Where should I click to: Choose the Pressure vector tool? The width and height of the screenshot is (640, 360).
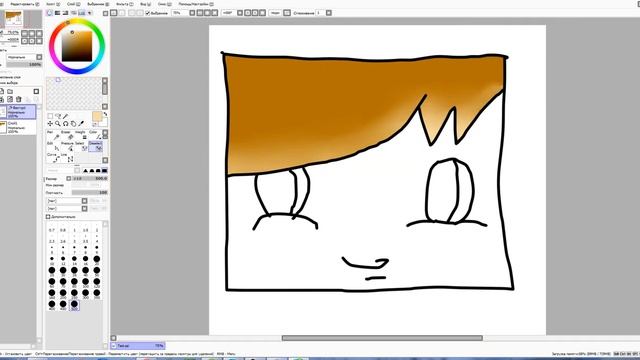tap(67, 146)
